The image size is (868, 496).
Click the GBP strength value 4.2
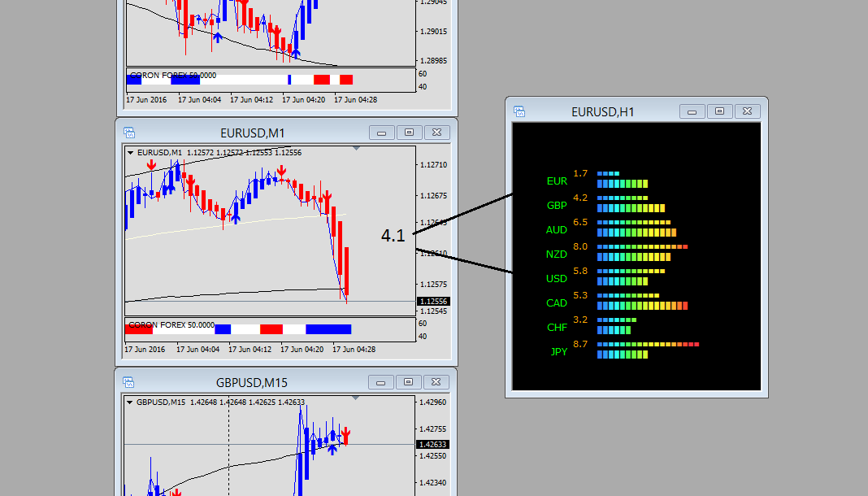(580, 198)
